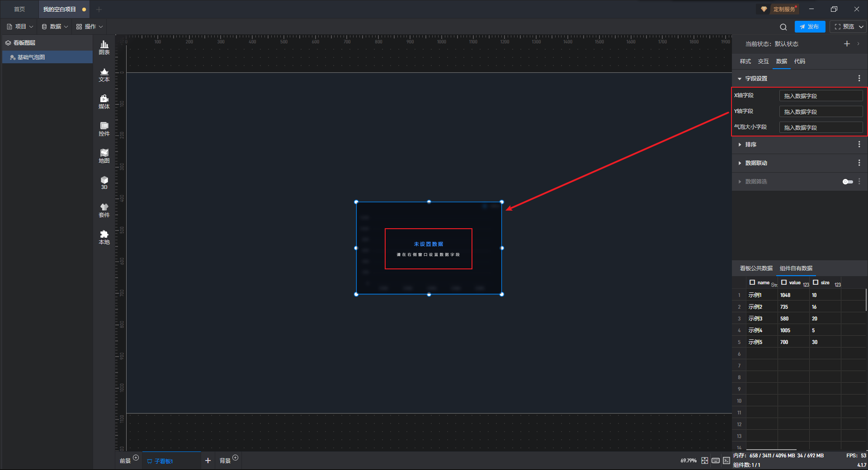Expand the 数据筛选 section
868x470 pixels.
point(740,182)
